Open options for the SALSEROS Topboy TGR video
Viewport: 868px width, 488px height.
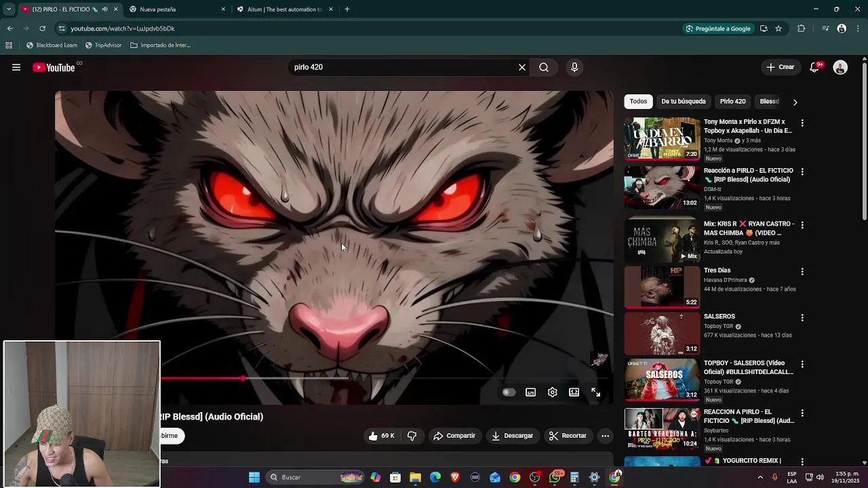pyautogui.click(x=802, y=317)
